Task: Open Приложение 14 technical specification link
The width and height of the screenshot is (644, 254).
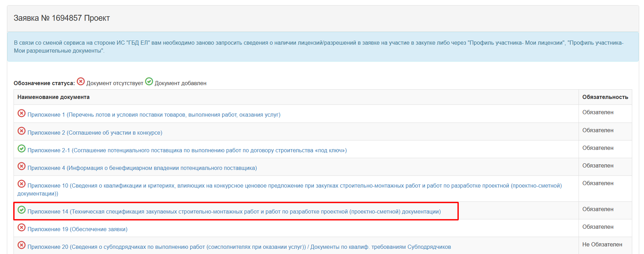Action: 234,212
